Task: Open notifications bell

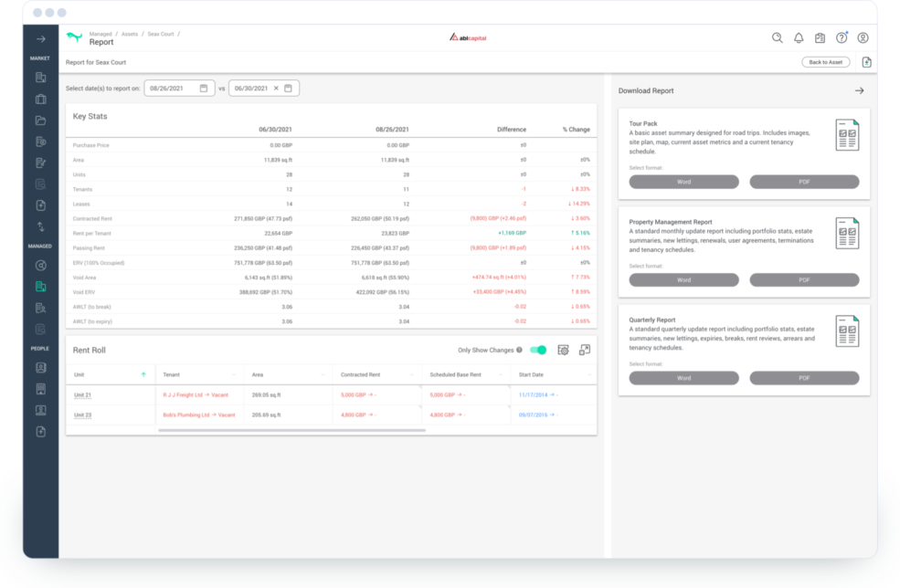Action: (799, 37)
